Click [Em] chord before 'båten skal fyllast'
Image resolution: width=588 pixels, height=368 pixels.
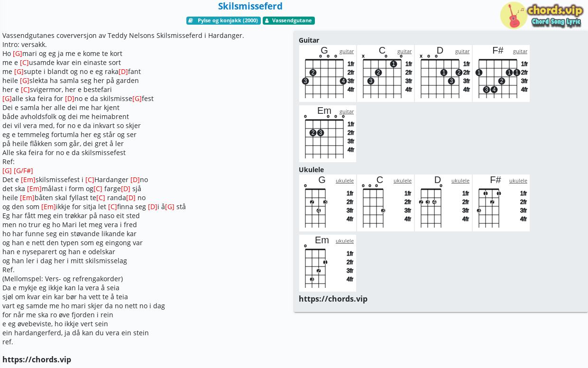point(27,198)
